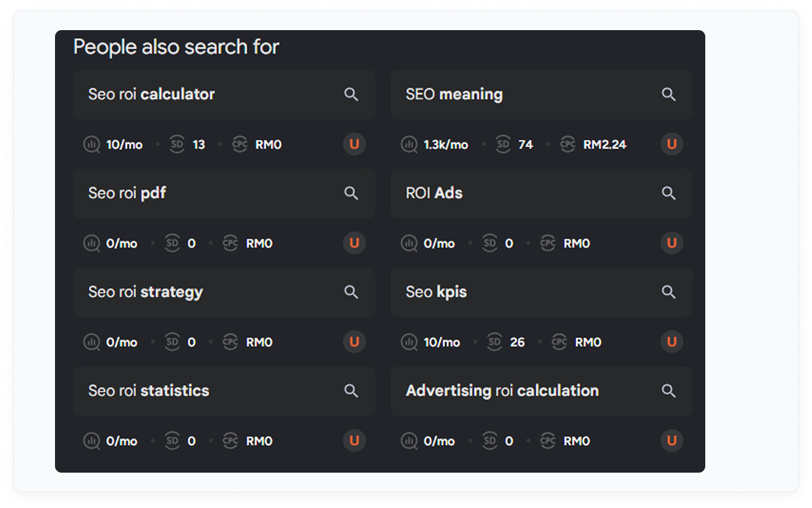Image resolution: width=812 pixels, height=508 pixels.
Task: Click the '1.3k/mo' volume value
Action: click(x=446, y=145)
